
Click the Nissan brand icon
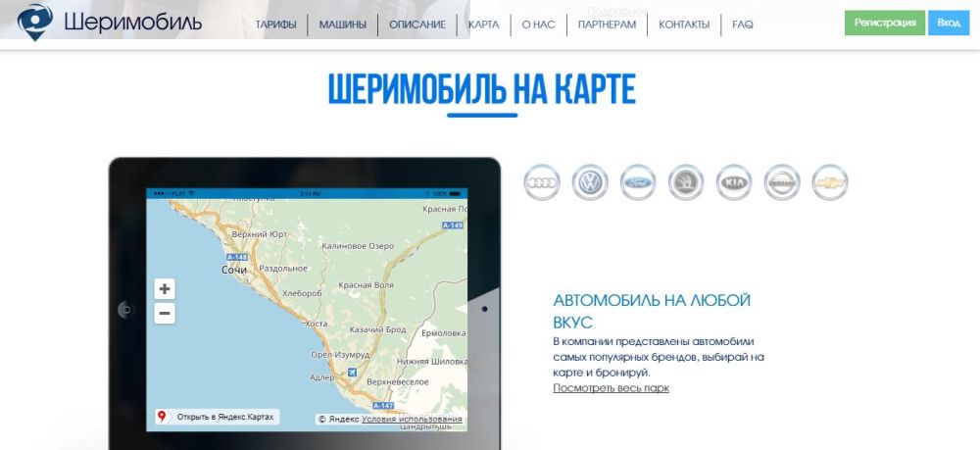782,182
